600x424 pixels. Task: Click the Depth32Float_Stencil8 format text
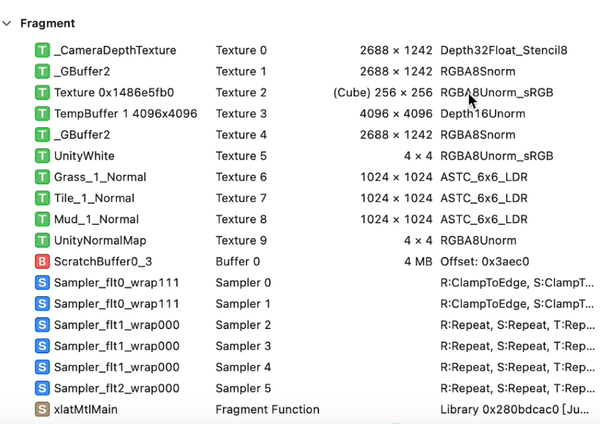point(504,50)
